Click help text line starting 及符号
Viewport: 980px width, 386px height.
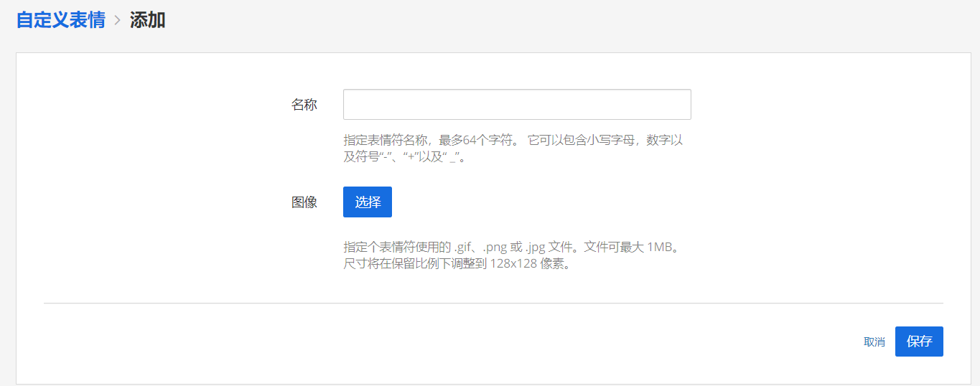tap(406, 156)
